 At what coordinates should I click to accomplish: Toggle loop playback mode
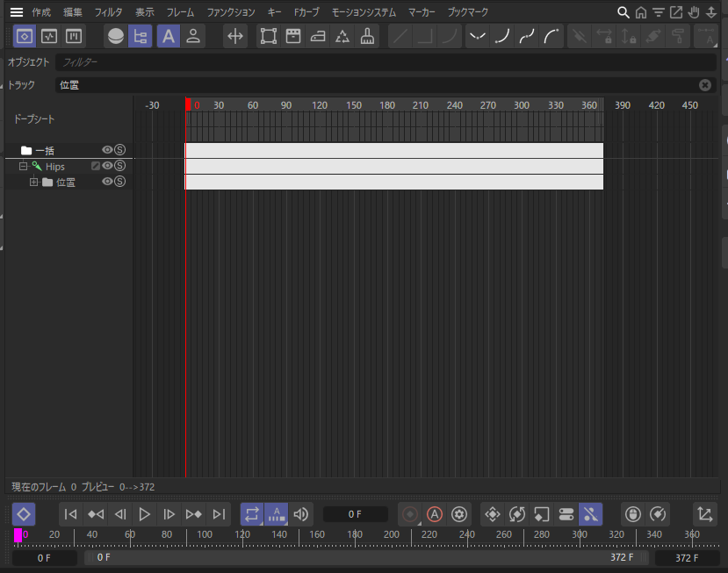(252, 514)
